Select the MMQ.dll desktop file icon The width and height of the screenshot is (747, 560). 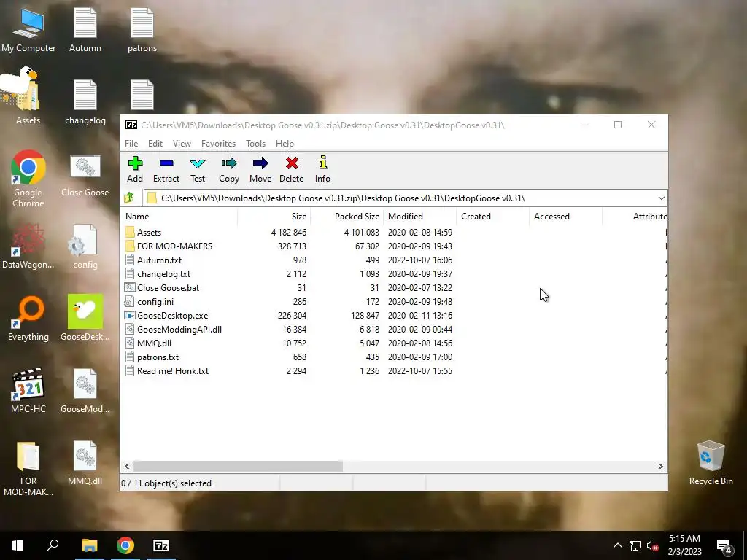[85, 463]
